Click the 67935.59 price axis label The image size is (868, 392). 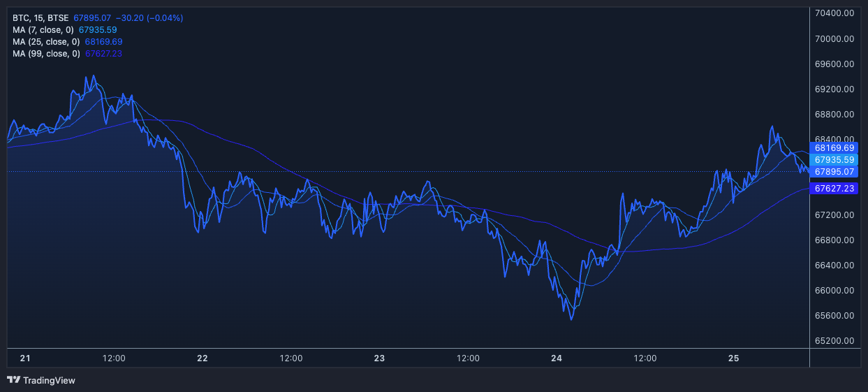pyautogui.click(x=834, y=160)
